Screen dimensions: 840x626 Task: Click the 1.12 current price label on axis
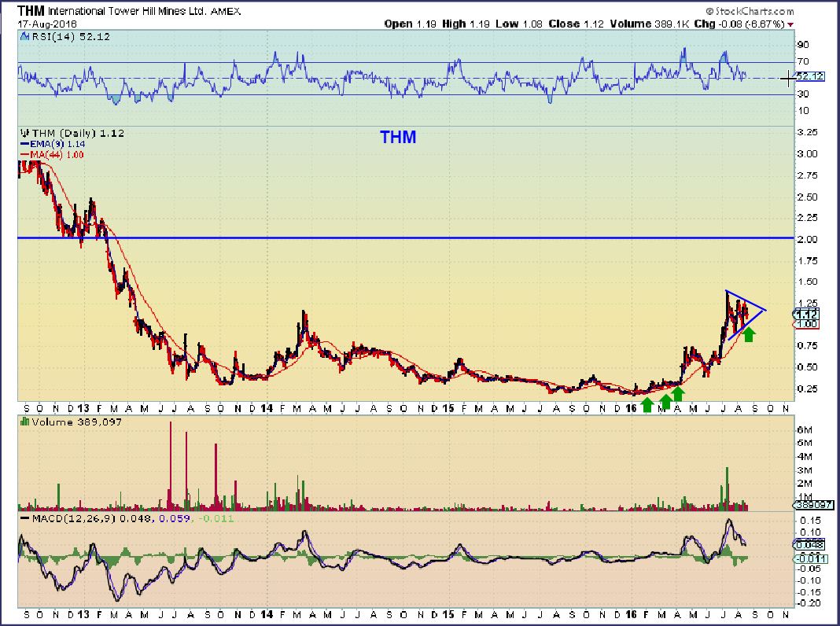808,314
